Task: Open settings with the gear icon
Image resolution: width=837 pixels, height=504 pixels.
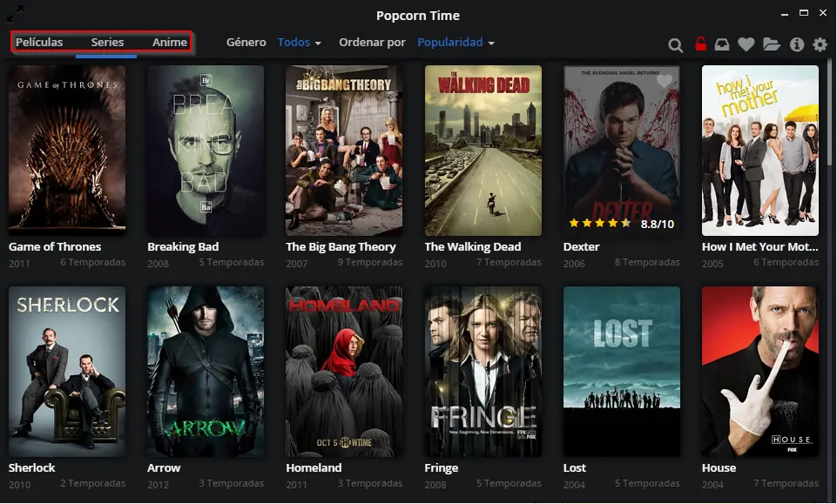Action: (x=820, y=44)
